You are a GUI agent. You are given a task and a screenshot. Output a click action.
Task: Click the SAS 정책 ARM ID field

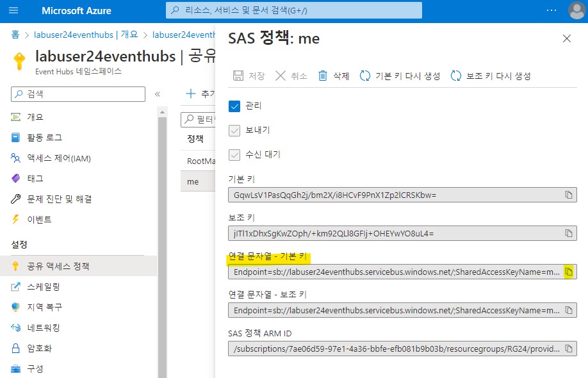402,349
